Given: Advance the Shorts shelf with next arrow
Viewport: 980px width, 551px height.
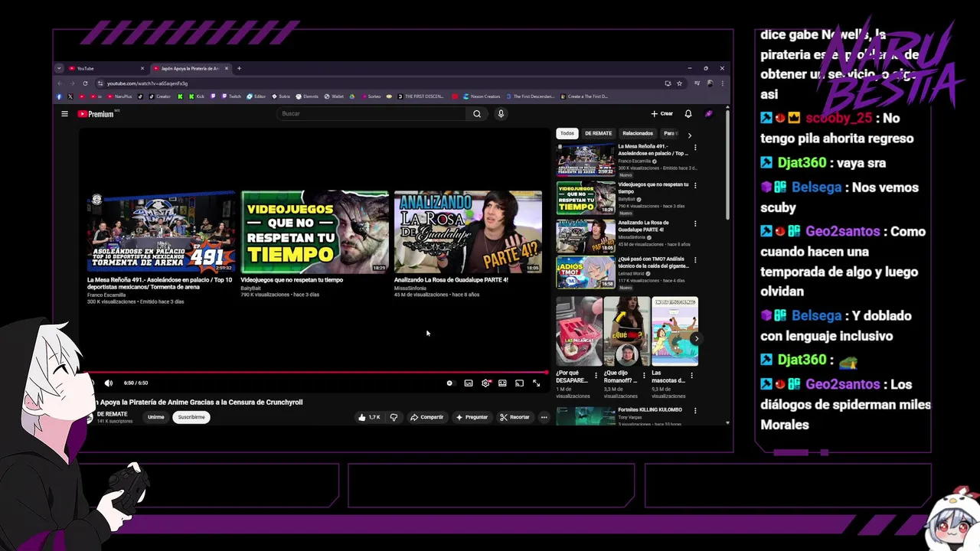Looking at the screenshot, I should [x=695, y=338].
